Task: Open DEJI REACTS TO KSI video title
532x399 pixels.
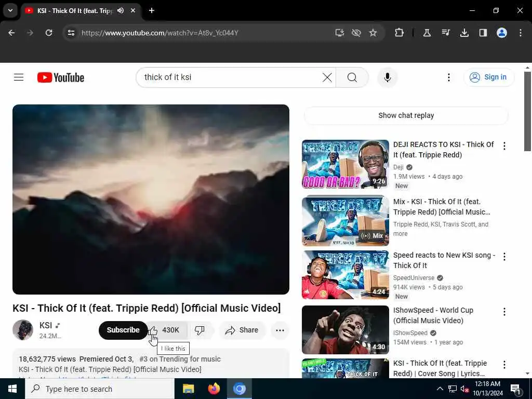Action: tap(444, 150)
